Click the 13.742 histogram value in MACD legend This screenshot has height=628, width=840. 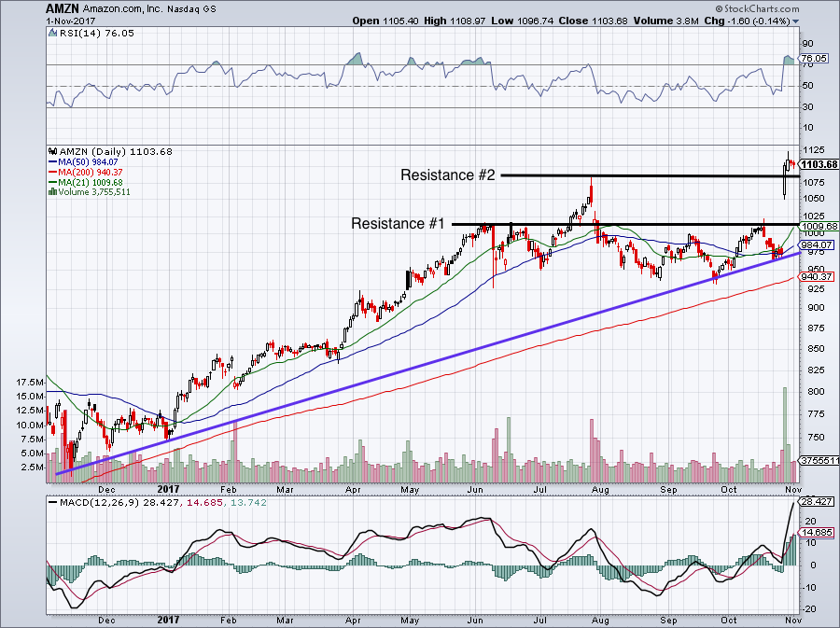[248, 503]
